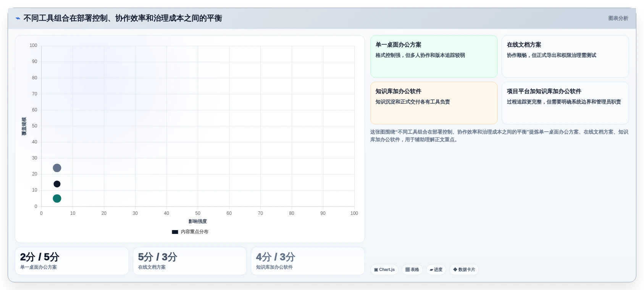Click the 图表分析 label in the header
This screenshot has width=644, height=290.
tap(618, 18)
